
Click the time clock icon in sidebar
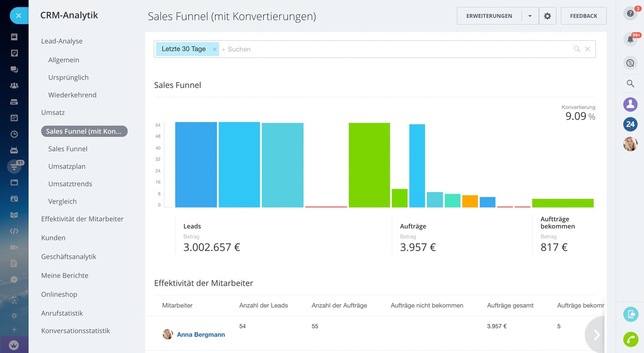14,134
